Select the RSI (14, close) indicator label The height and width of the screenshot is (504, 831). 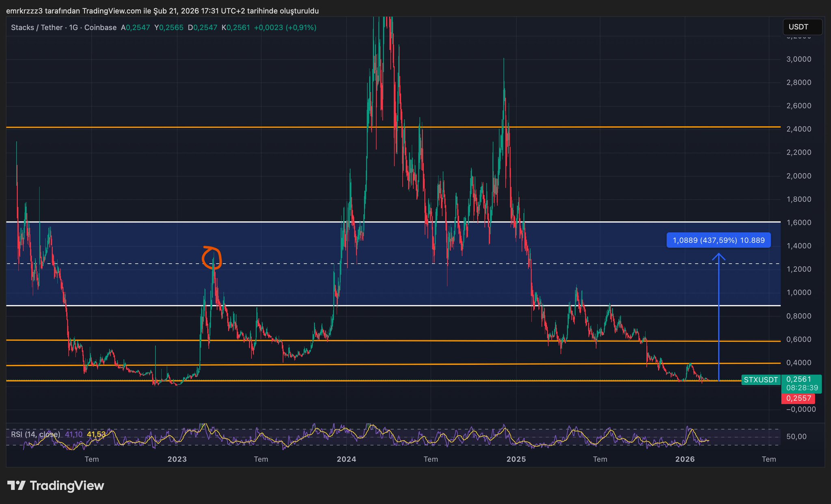35,434
